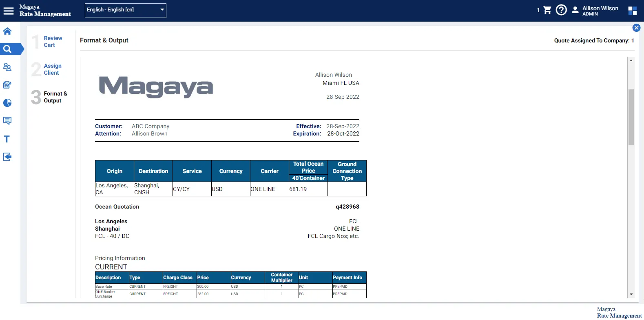Screen dimensions: 644x320
Task: Click the scroll down arrow of preview
Action: pos(631,294)
